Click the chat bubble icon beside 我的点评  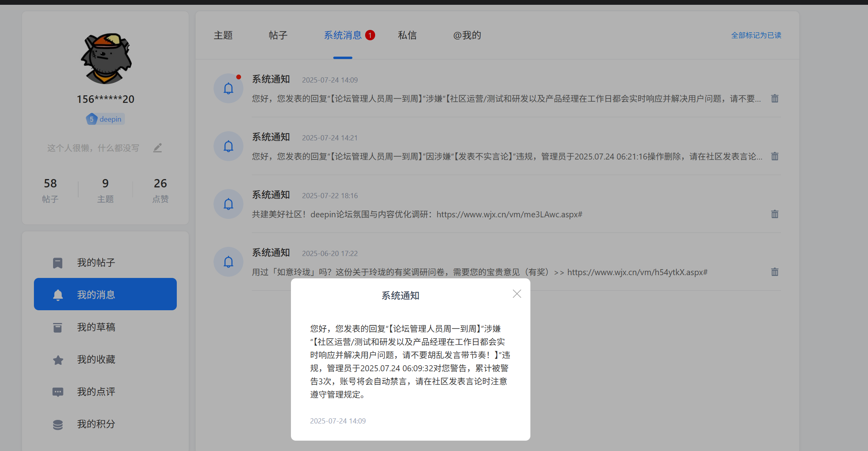click(58, 392)
